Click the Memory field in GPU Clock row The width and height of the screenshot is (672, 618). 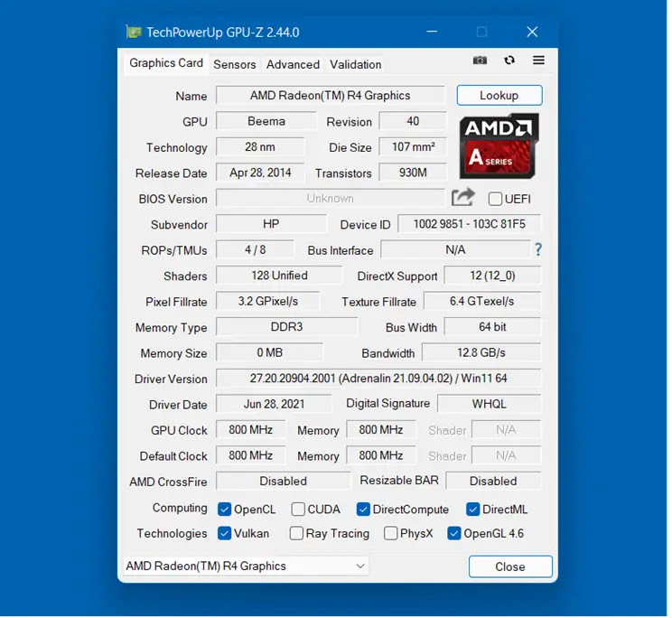click(x=381, y=430)
